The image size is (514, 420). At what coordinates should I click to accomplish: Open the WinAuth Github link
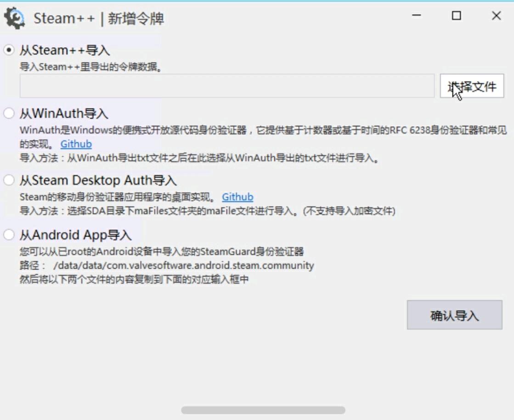pyautogui.click(x=76, y=144)
